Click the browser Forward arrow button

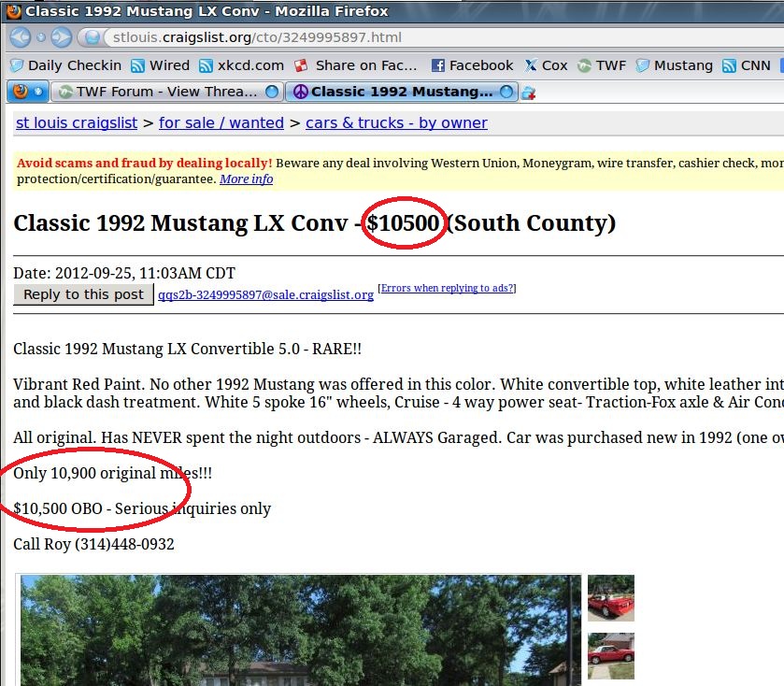[61, 38]
